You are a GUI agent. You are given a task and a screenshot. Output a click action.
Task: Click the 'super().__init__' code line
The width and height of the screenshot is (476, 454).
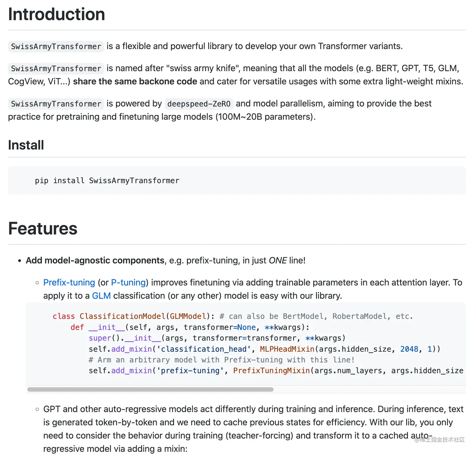click(217, 338)
